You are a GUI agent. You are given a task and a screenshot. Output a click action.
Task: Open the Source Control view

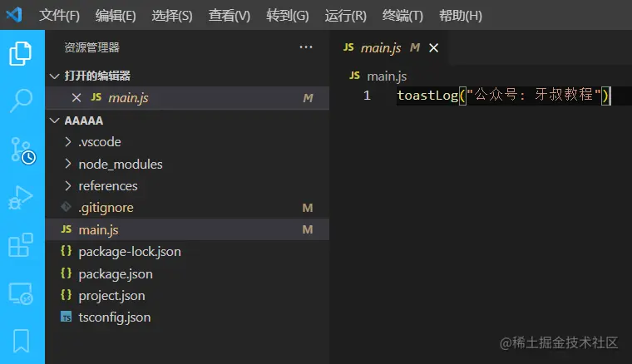[x=22, y=150]
